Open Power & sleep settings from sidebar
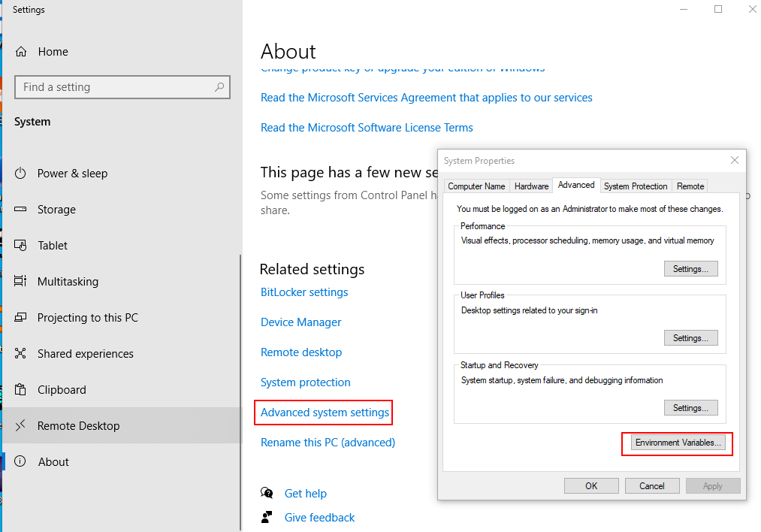Viewport: 761px width, 532px height. pos(20,173)
